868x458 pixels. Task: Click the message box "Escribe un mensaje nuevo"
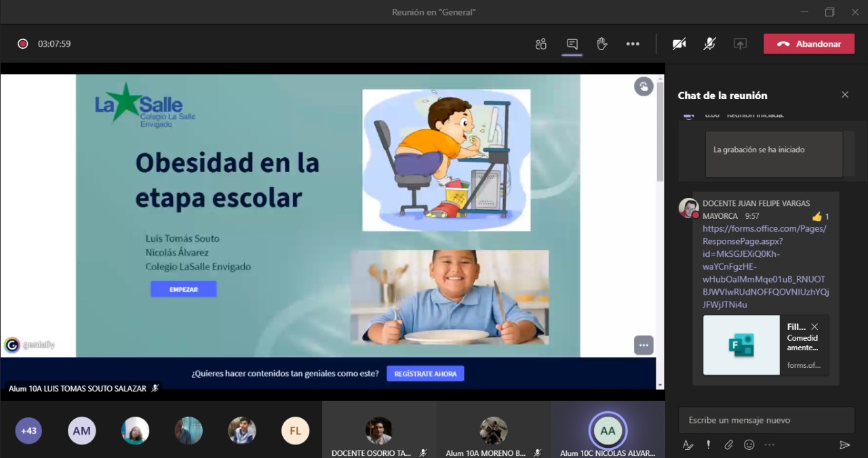[766, 420]
